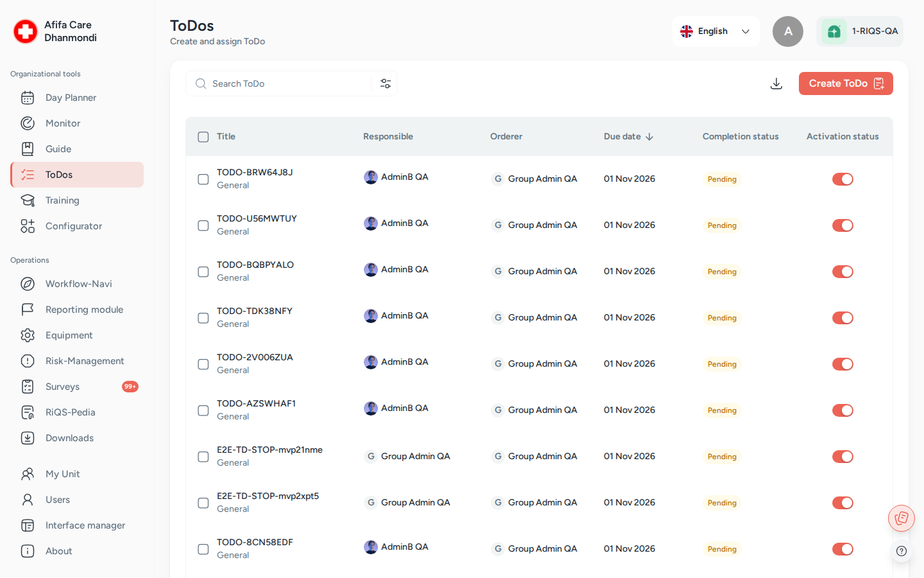Click the help question mark icon

(902, 551)
